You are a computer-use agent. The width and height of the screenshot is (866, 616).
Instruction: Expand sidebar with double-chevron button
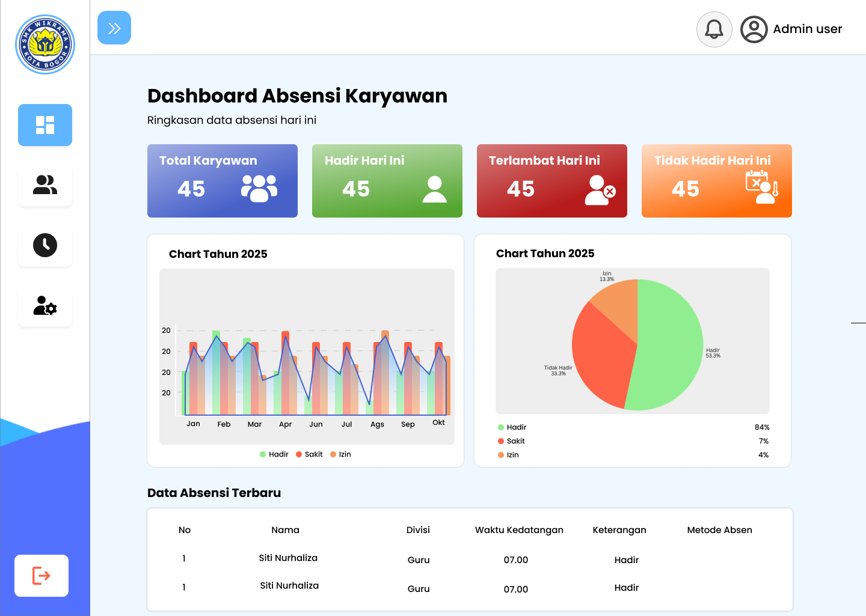114,28
